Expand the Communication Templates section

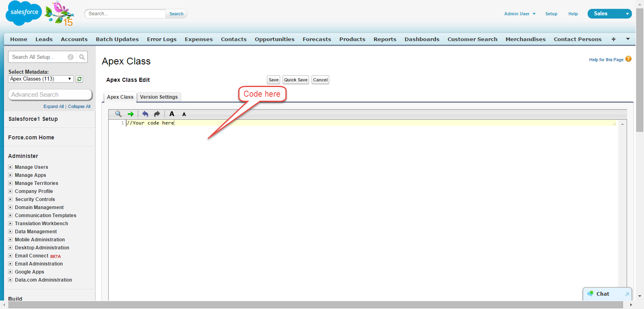[10, 215]
